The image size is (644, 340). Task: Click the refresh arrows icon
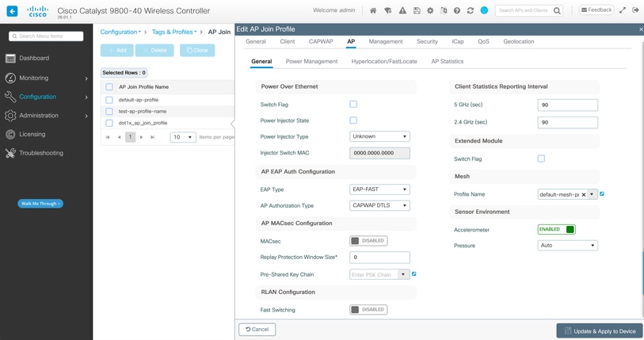[x=471, y=10]
